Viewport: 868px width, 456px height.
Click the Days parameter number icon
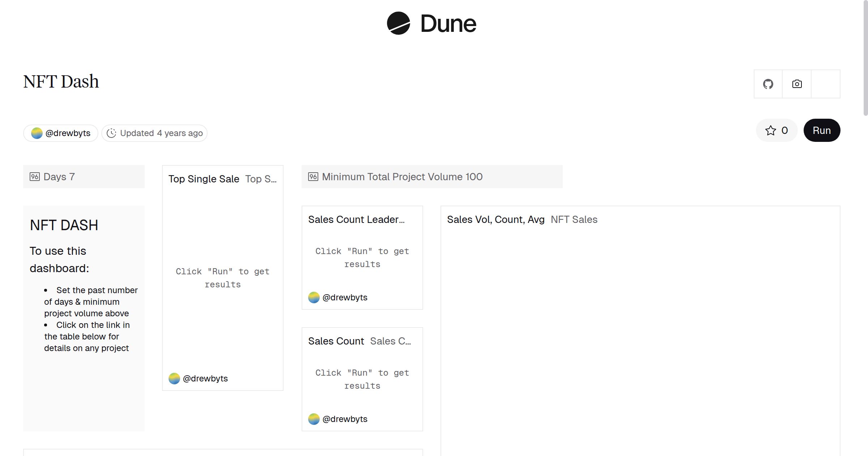(35, 177)
